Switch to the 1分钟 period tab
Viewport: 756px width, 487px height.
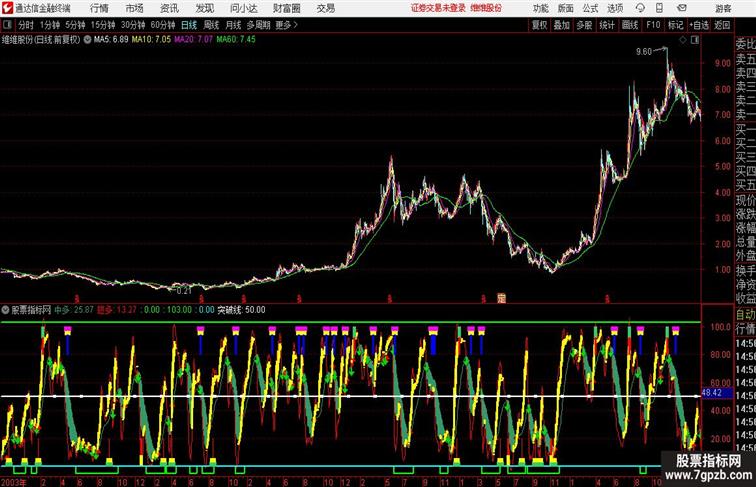50,25
